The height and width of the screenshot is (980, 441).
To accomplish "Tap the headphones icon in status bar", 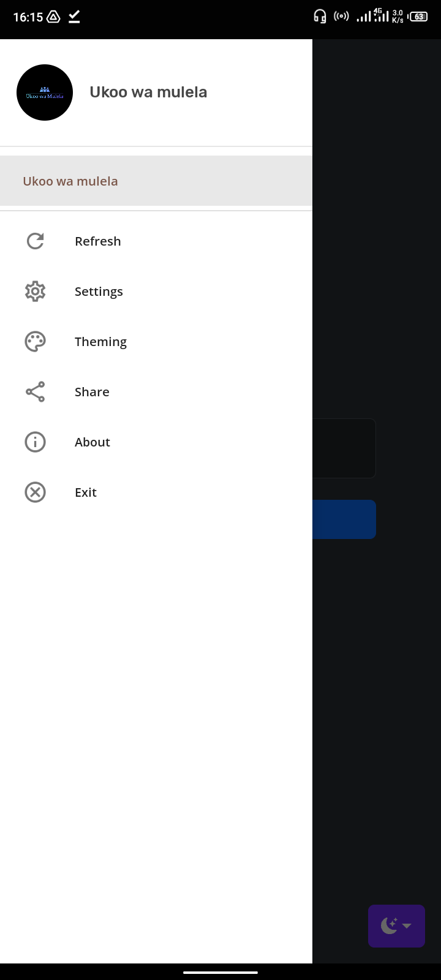I will click(320, 17).
